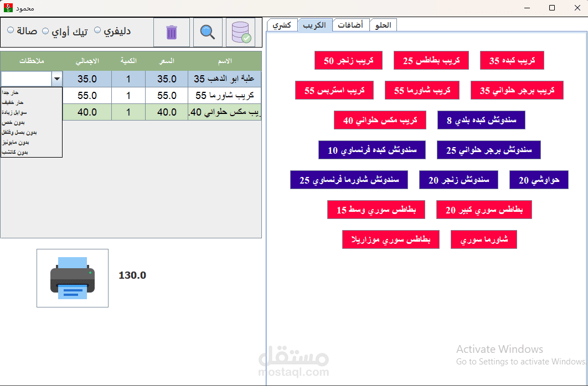Switch to the كشري tab

click(282, 25)
